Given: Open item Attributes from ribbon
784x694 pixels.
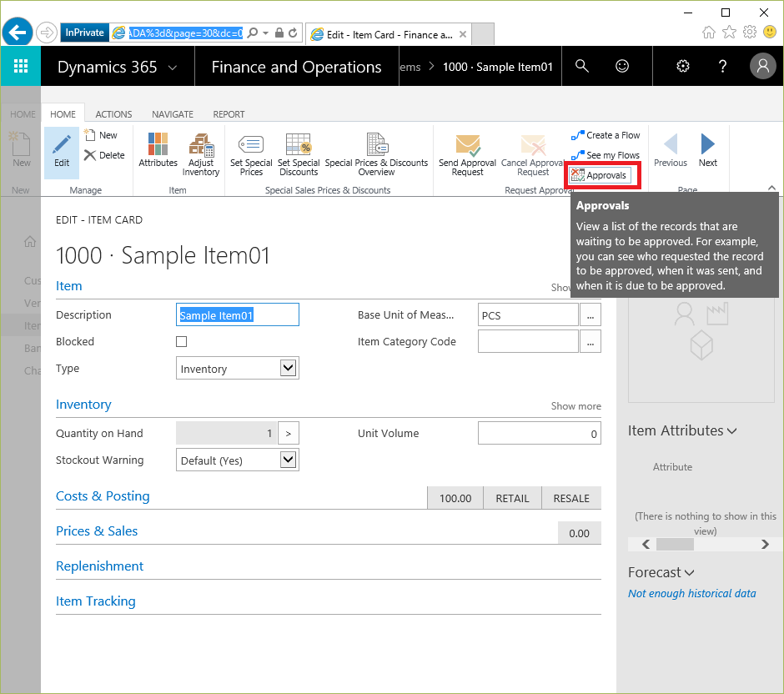Looking at the screenshot, I should (158, 150).
